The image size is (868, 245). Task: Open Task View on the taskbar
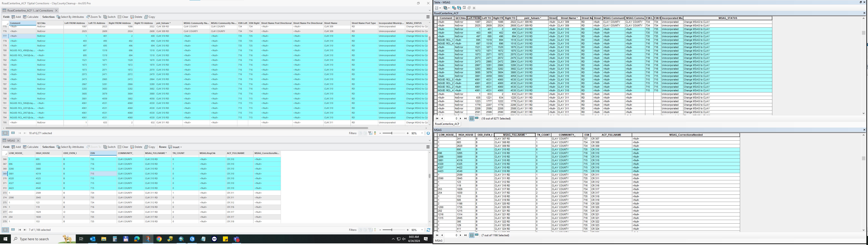pos(81,239)
